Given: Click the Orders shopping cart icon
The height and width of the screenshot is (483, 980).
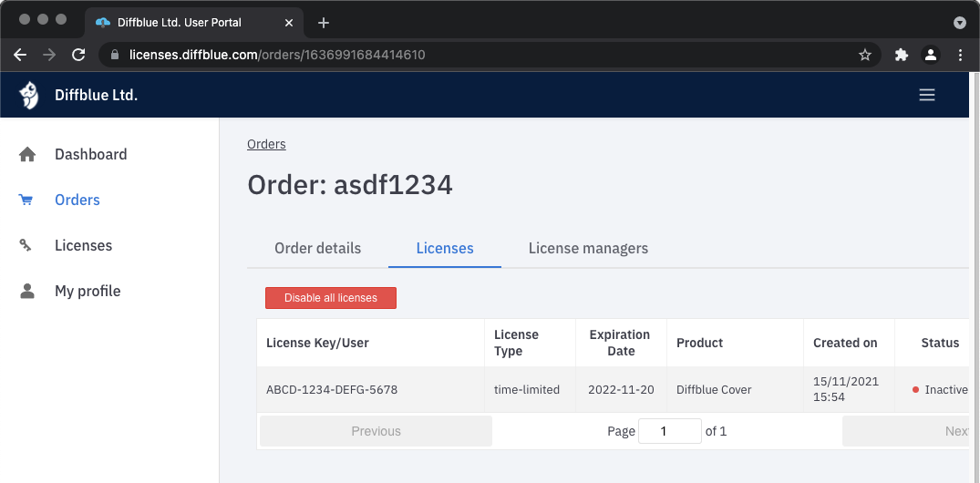Looking at the screenshot, I should click(x=26, y=200).
